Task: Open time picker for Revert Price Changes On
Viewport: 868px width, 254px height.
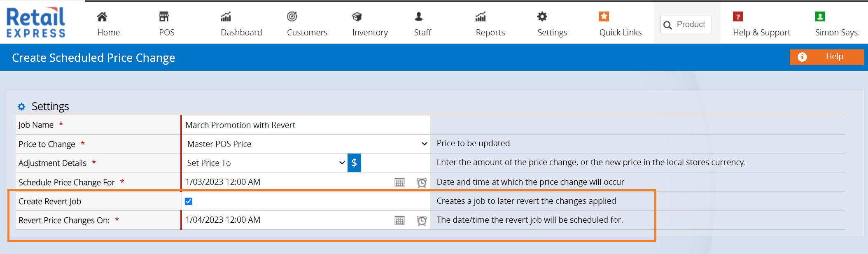Action: (422, 220)
